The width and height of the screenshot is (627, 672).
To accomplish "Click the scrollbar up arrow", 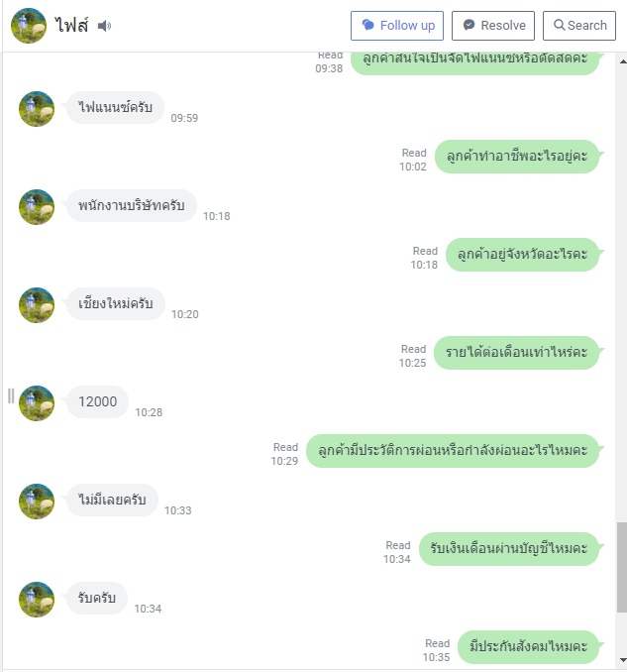I will 622,61.
